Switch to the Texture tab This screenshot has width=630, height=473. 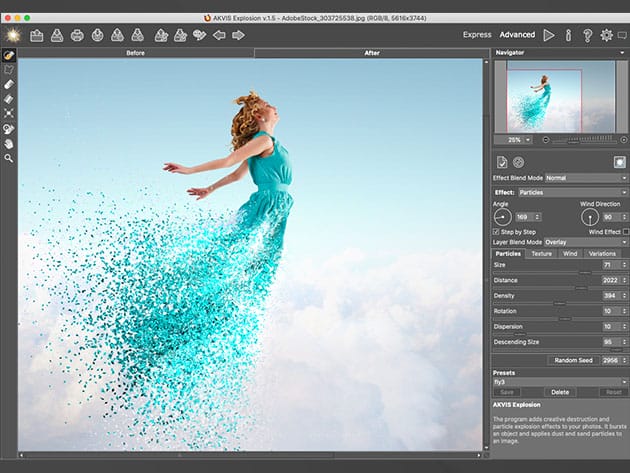541,254
